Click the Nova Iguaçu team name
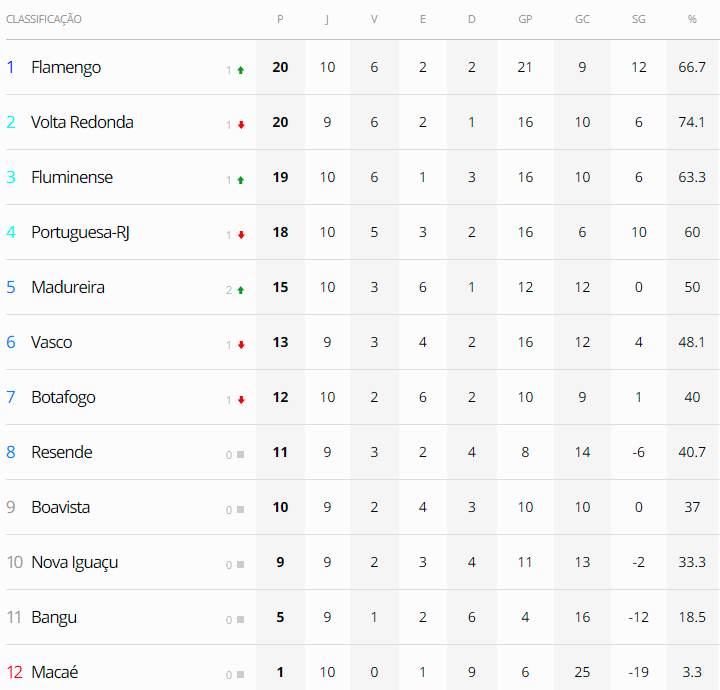The image size is (720, 690). [74, 562]
